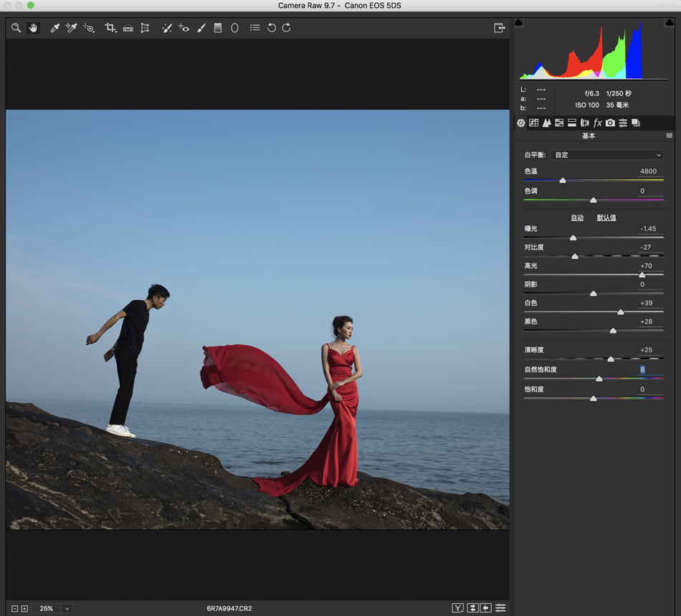
Task: Open the Camera Raw preferences list icon
Action: (255, 28)
